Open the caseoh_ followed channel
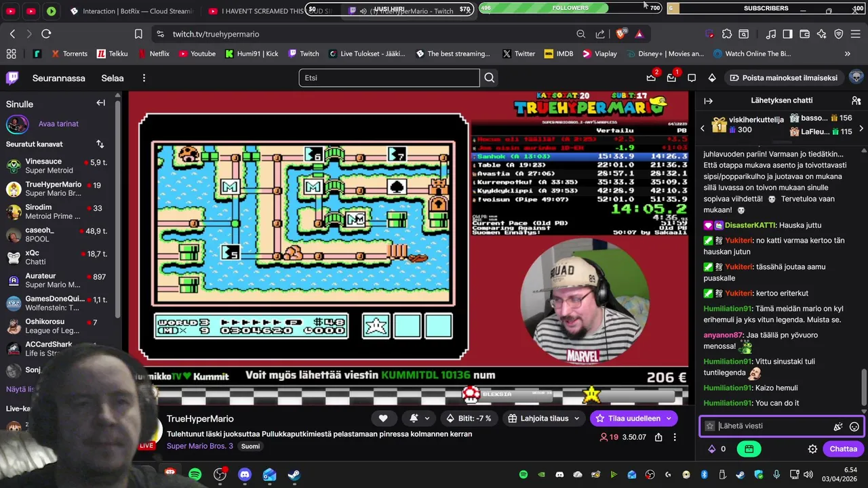Image resolution: width=868 pixels, height=488 pixels. point(60,235)
